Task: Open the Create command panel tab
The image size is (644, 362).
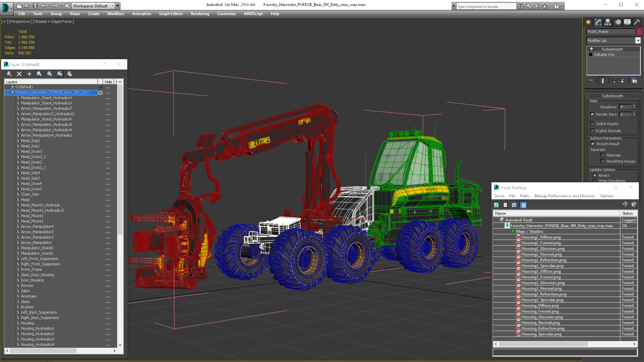Action: tap(588, 22)
